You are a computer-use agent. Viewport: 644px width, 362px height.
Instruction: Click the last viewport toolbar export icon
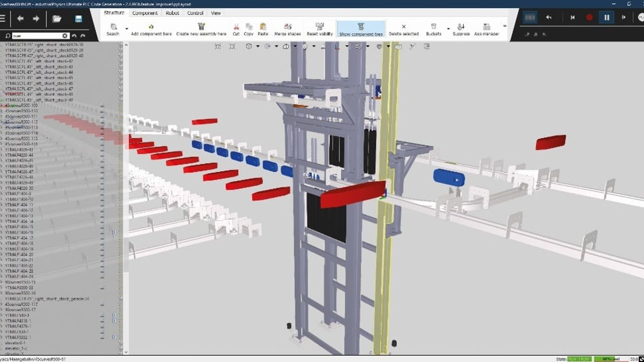(x=427, y=46)
